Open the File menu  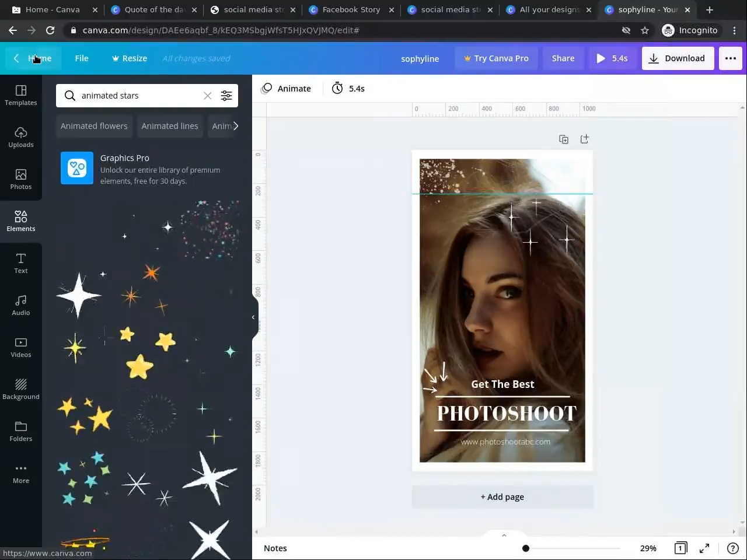(x=82, y=58)
